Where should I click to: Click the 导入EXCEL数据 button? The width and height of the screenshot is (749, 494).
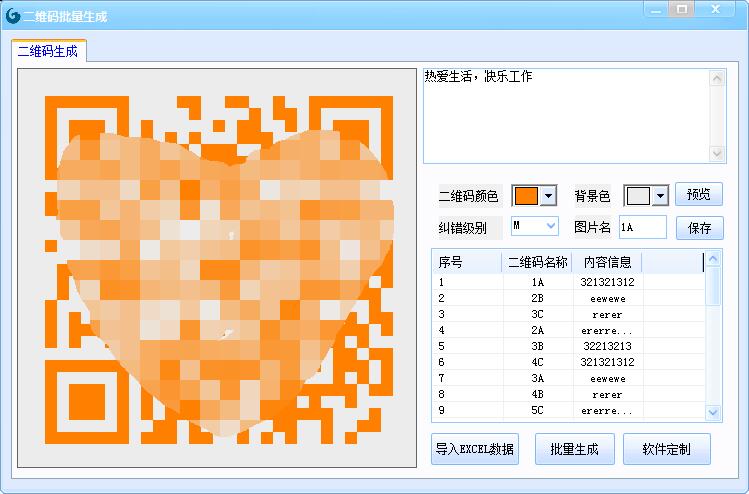click(475, 449)
